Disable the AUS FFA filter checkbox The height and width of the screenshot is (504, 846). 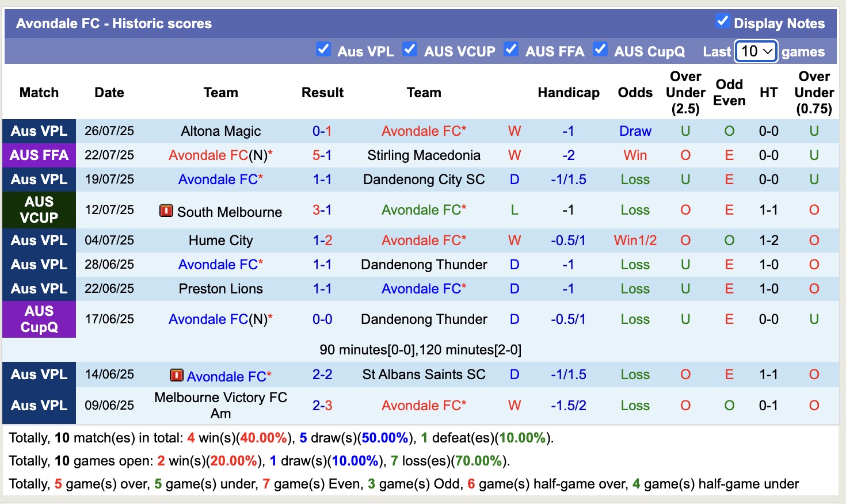coord(511,50)
